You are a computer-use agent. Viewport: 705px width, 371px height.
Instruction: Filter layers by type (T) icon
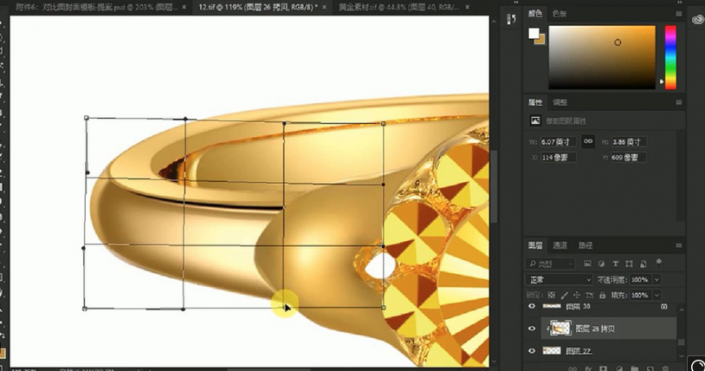(615, 264)
